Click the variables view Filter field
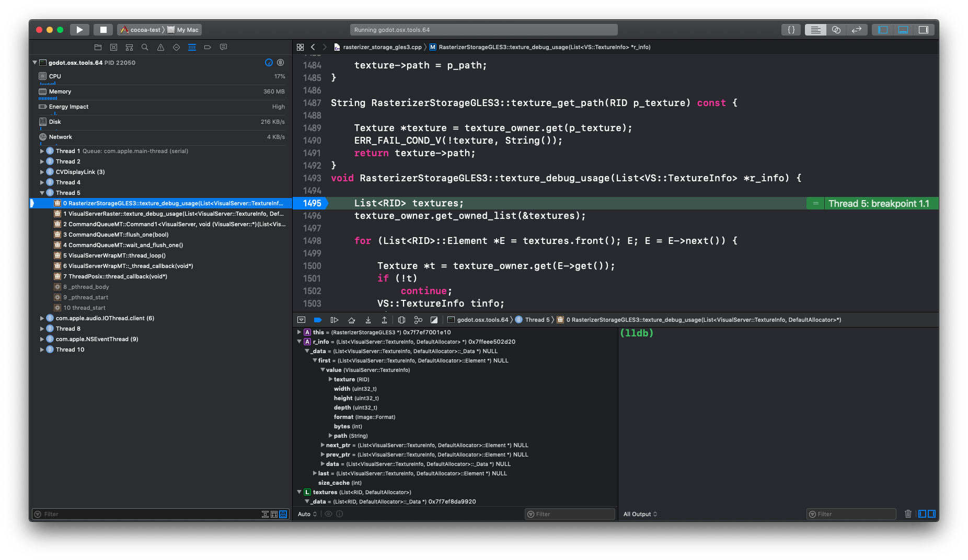Image resolution: width=968 pixels, height=560 pixels. pos(569,514)
